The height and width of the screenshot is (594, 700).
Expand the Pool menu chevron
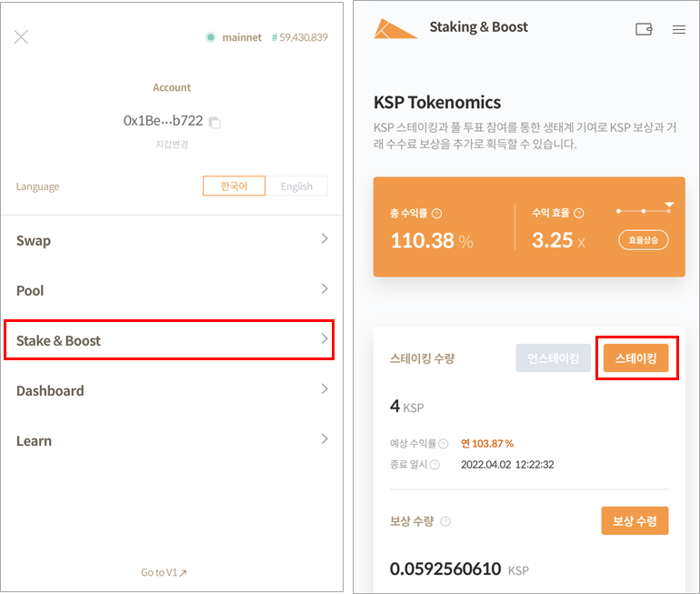324,289
